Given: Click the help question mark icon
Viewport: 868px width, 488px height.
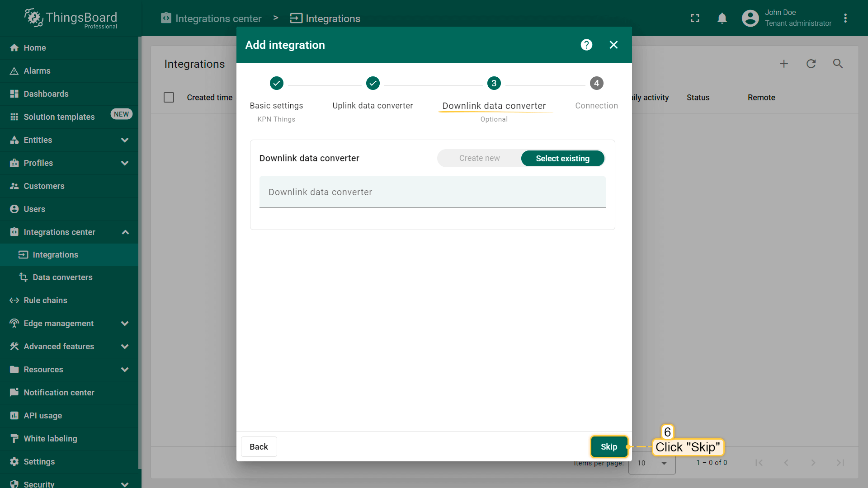Looking at the screenshot, I should 586,45.
